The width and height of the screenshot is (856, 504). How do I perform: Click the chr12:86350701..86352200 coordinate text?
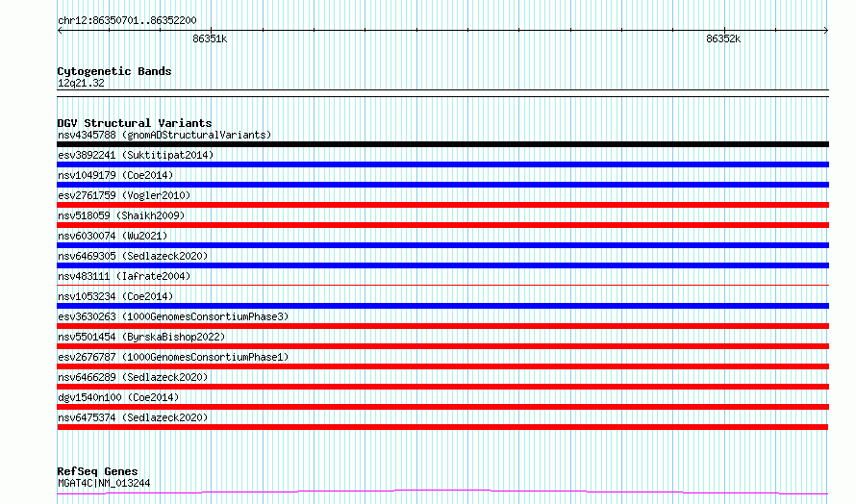click(x=127, y=21)
